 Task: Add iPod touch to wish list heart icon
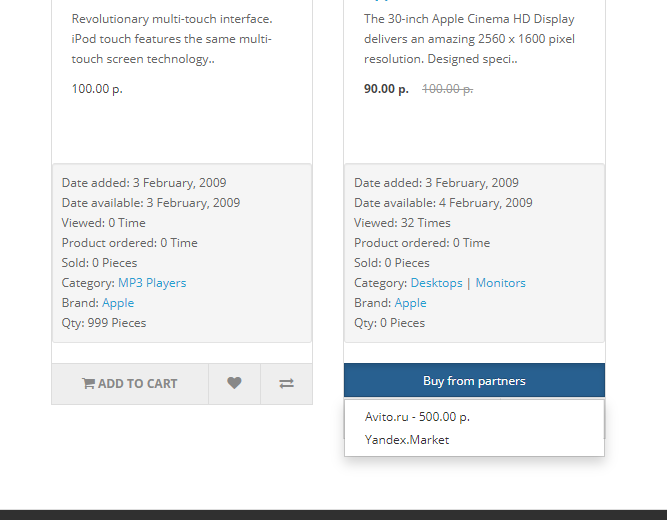tap(234, 383)
